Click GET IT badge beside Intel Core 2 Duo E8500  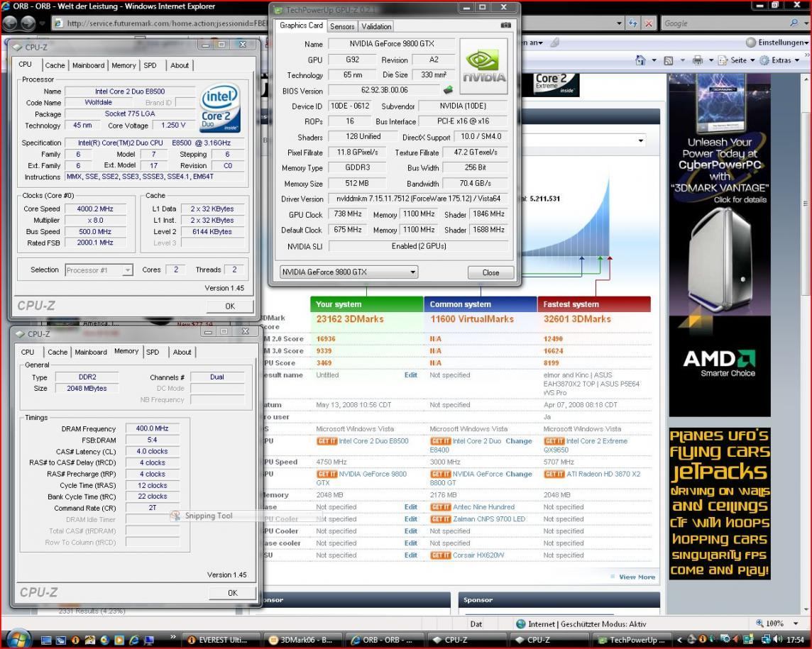pos(327,441)
